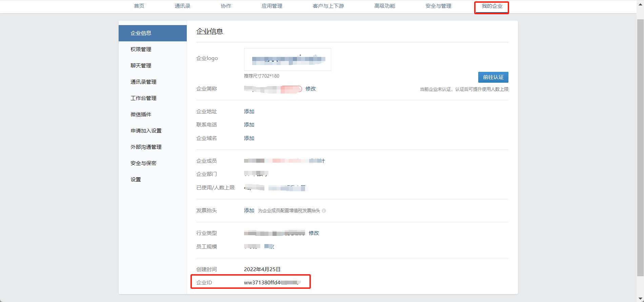The height and width of the screenshot is (302, 644).
Task: Select the 创建时间 value 2022年4月25日
Action: click(262, 269)
